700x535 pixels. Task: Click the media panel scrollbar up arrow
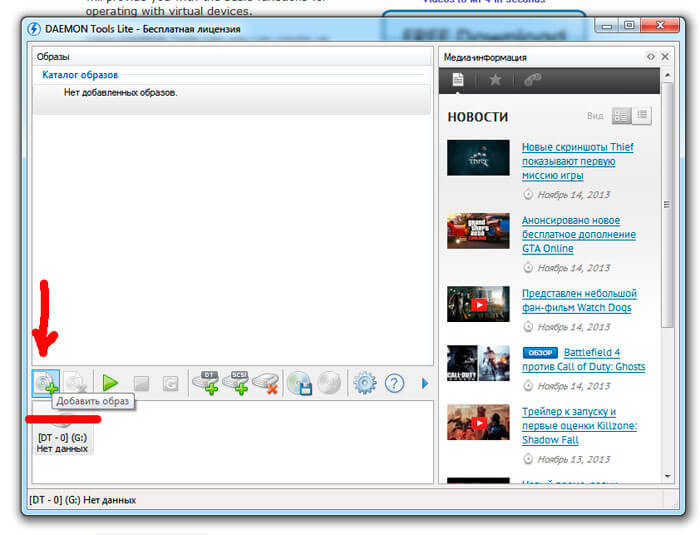click(x=667, y=75)
